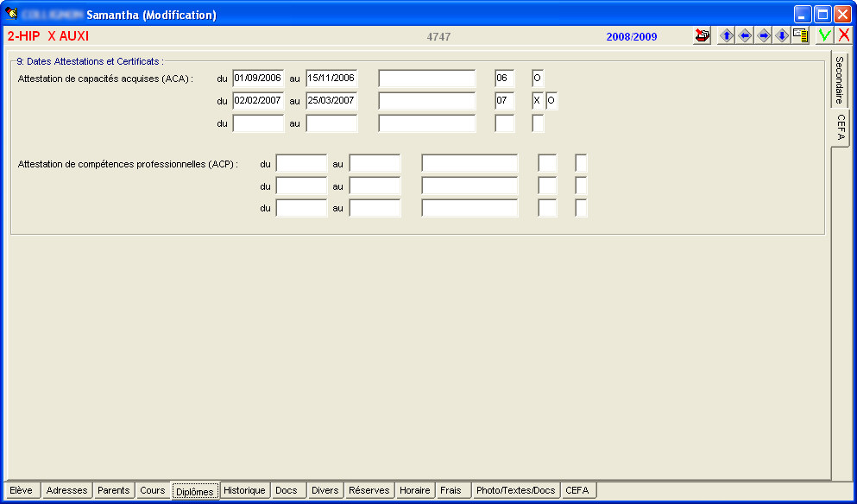Click the empty third ACA row start date

[x=259, y=123]
